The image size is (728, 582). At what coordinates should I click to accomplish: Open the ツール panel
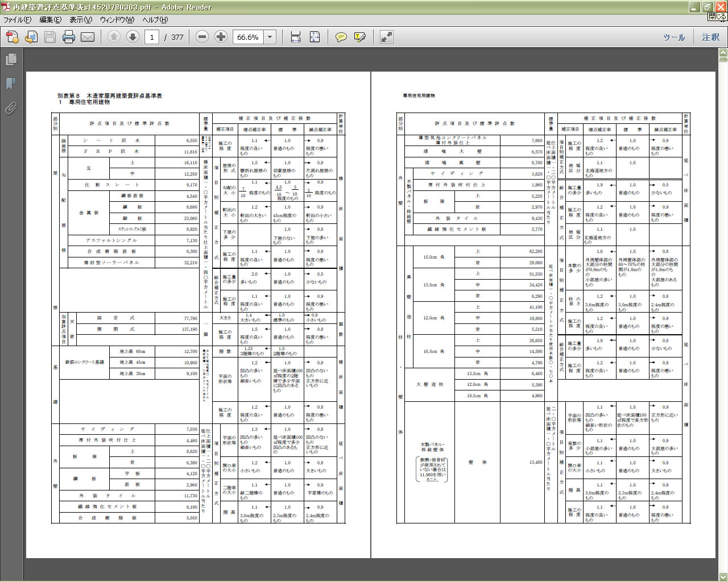[674, 37]
